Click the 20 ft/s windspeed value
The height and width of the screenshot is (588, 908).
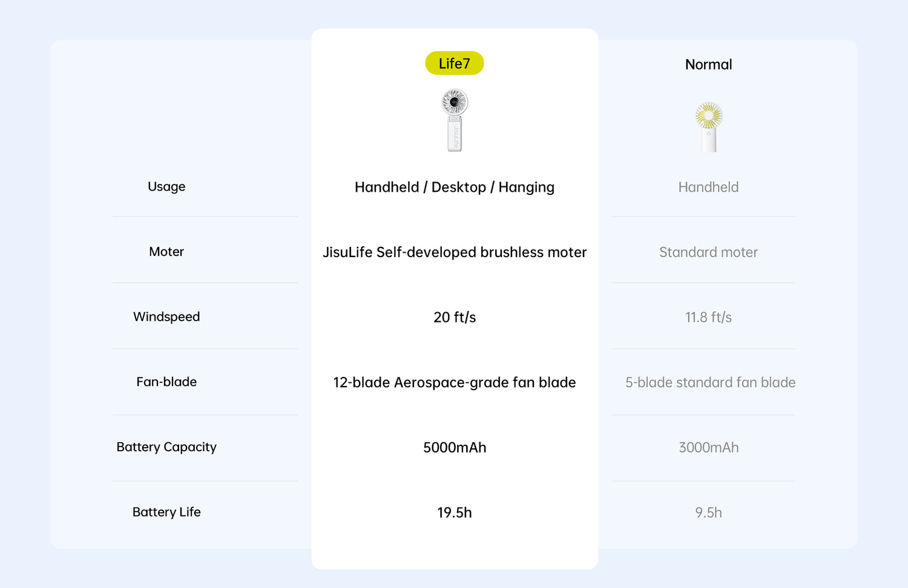tap(455, 318)
